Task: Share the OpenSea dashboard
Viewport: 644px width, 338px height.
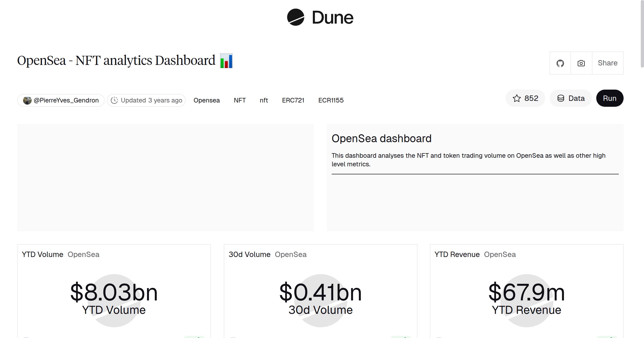Action: (x=608, y=63)
